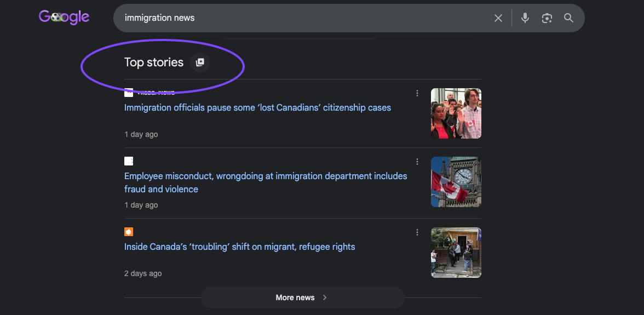This screenshot has height=315, width=644.
Task: Open Canadian flag clock tower thumbnail
Action: pyautogui.click(x=456, y=181)
